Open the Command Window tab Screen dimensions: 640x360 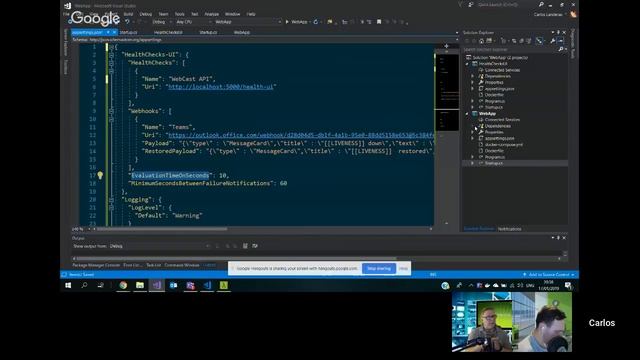coord(182,265)
